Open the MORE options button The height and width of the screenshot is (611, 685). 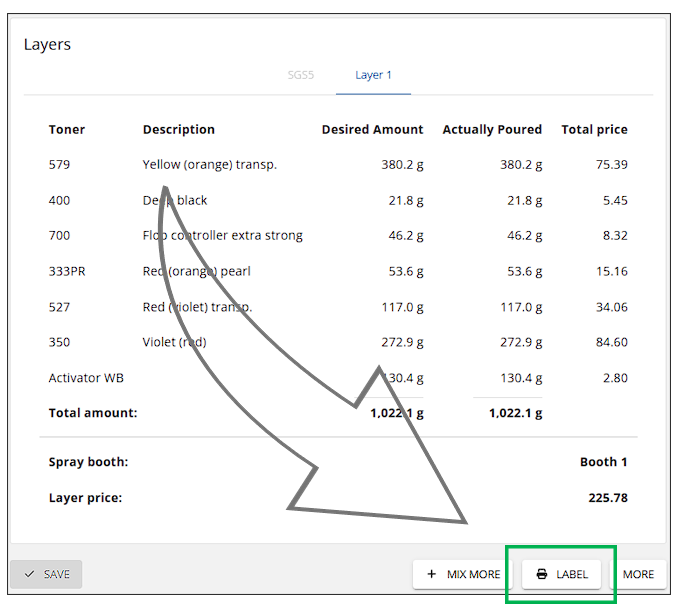pos(638,574)
